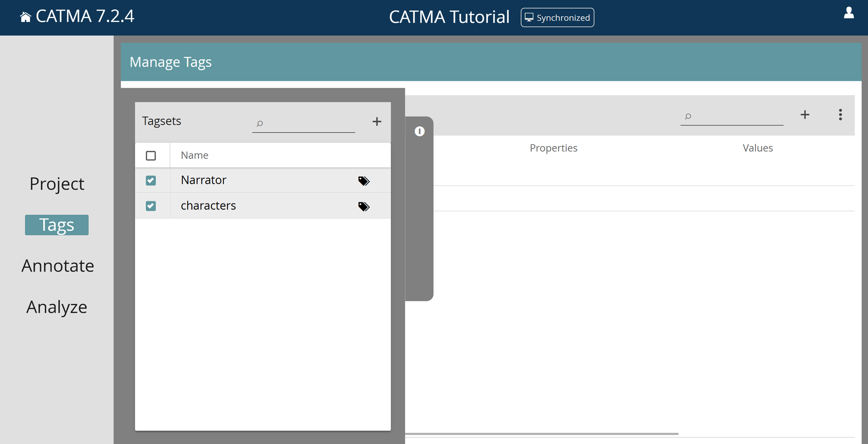Viewport: 868px width, 444px height.
Task: Uncheck the characters tagset
Action: click(151, 206)
